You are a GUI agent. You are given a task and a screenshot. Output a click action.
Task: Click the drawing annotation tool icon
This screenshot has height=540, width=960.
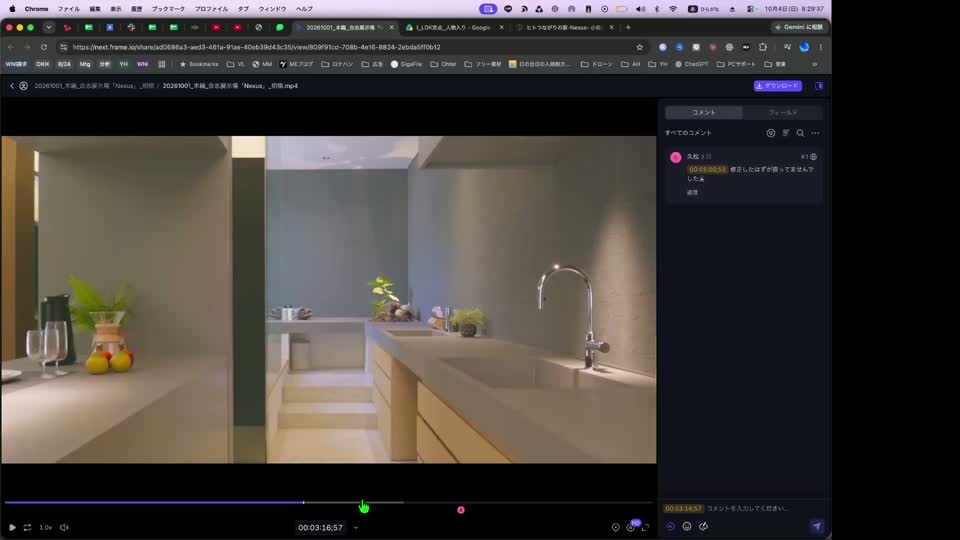click(x=703, y=527)
